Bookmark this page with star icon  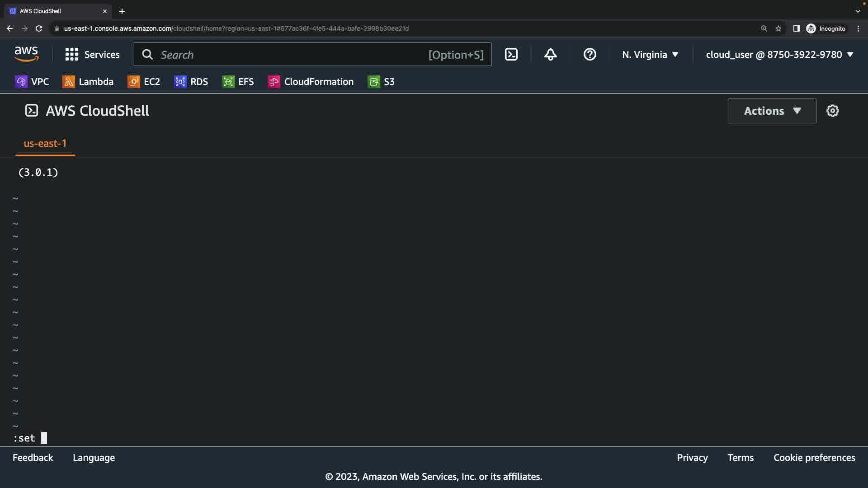point(778,28)
